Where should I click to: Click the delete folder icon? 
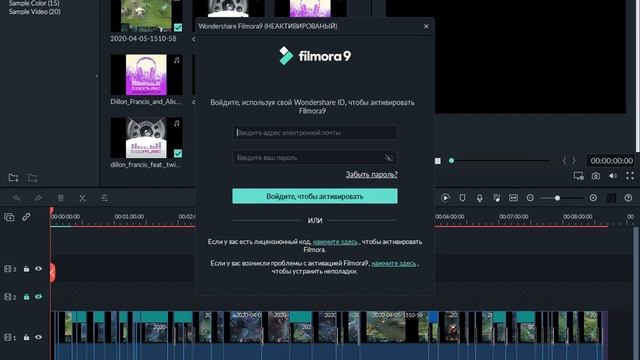click(x=33, y=178)
